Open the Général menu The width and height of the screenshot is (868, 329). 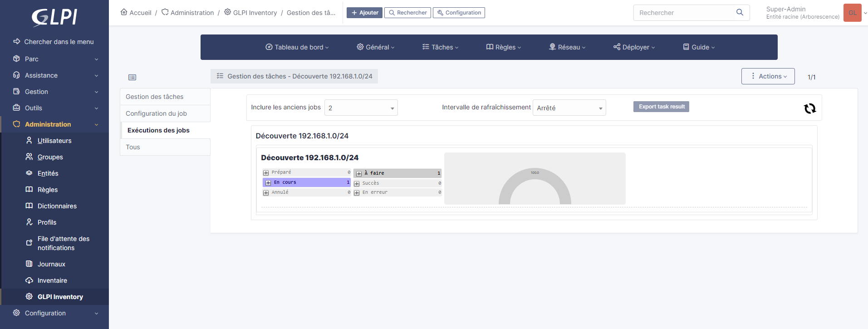tap(376, 47)
